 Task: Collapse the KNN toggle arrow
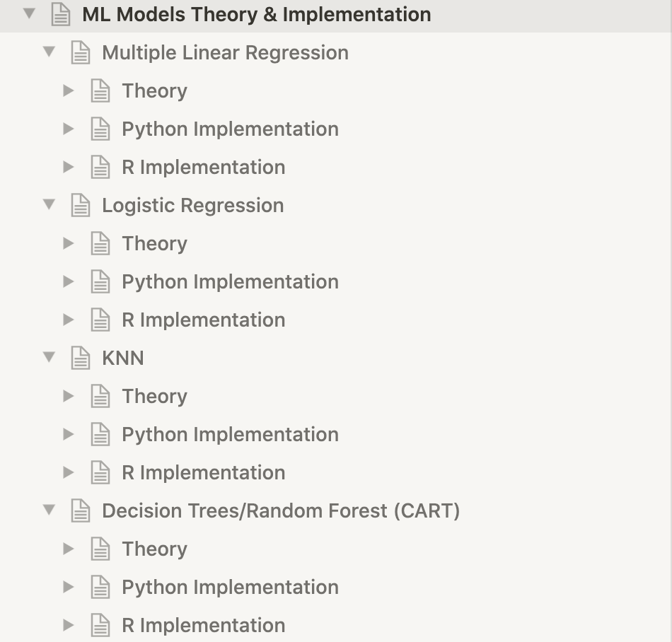click(49, 358)
